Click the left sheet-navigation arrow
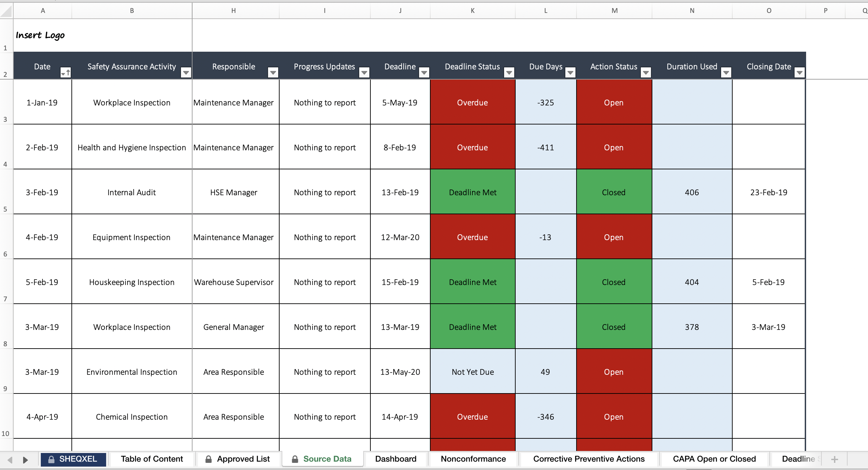Viewport: 868px width, 470px height. pos(11,459)
